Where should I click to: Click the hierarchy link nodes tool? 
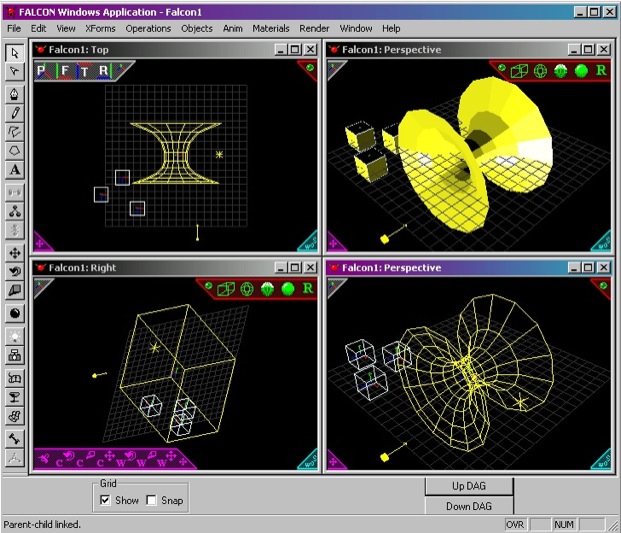(15, 211)
